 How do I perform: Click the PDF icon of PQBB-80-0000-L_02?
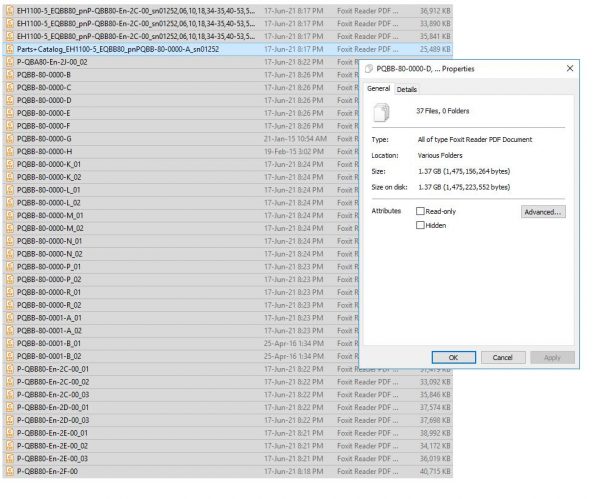[x=10, y=203]
